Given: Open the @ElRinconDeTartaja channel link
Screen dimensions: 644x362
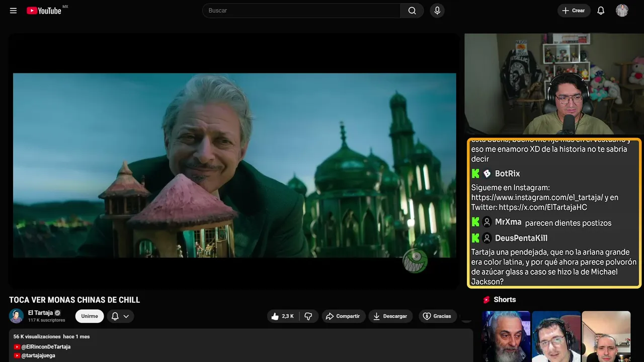Looking at the screenshot, I should click(46, 347).
